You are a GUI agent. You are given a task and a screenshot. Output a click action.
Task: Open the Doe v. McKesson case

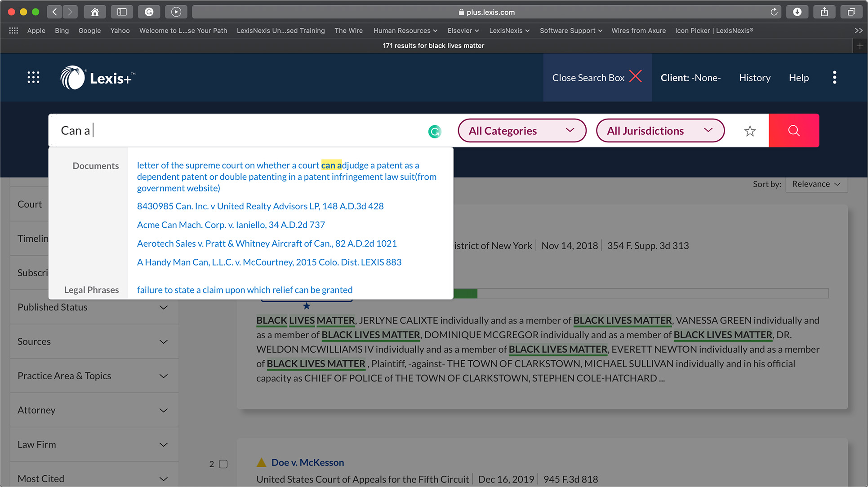click(307, 462)
